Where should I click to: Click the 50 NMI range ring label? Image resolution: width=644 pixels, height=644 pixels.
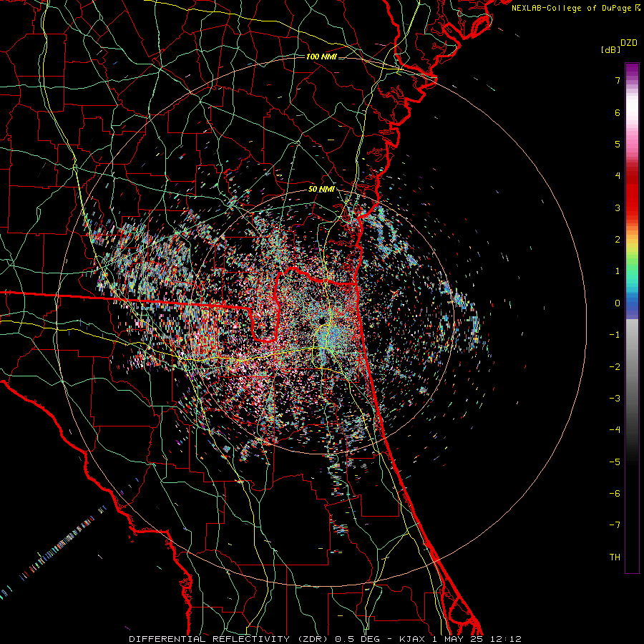pos(321,190)
